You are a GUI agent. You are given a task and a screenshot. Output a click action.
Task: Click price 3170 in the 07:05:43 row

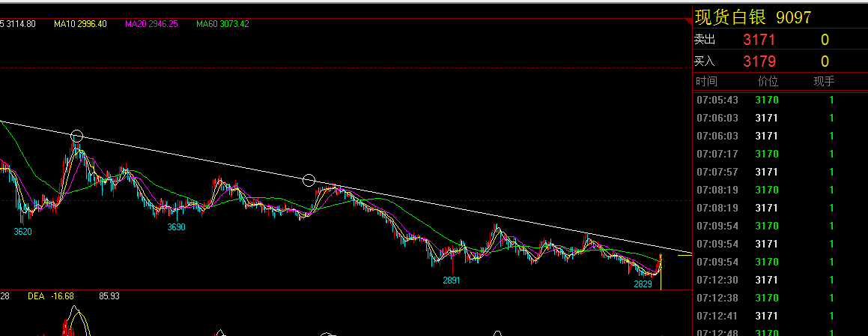click(x=767, y=100)
